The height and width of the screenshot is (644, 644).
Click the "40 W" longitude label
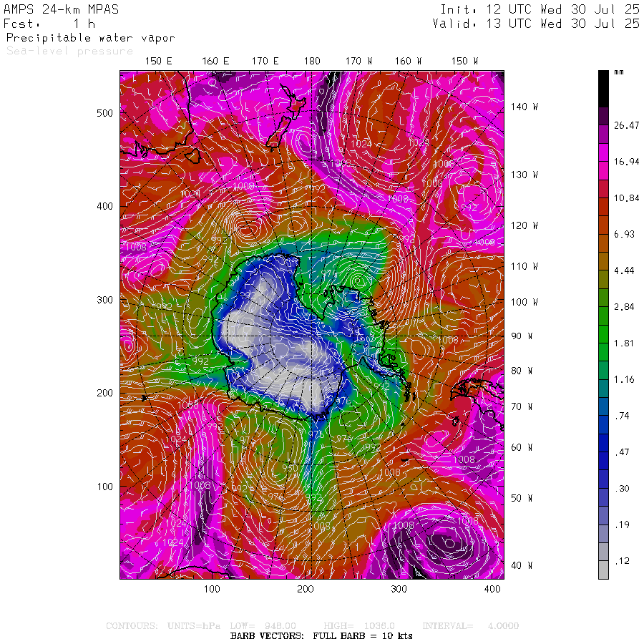(x=522, y=565)
